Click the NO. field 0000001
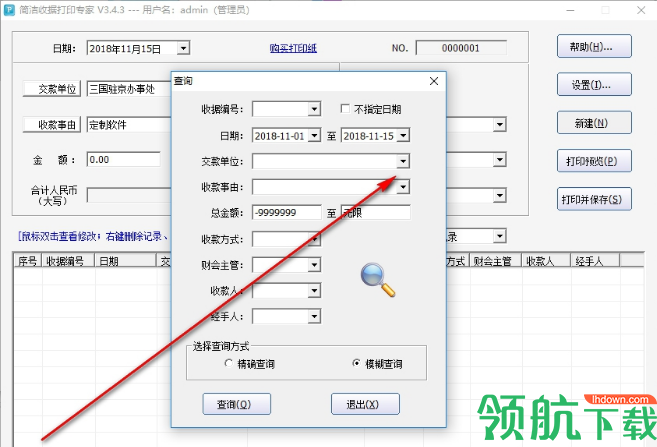The height and width of the screenshot is (447, 657). [x=461, y=48]
